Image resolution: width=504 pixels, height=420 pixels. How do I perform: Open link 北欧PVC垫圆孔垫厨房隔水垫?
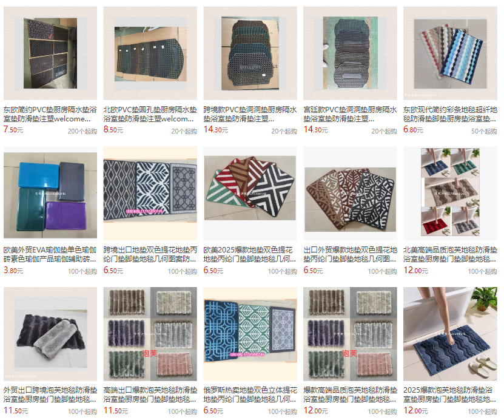[150, 115]
